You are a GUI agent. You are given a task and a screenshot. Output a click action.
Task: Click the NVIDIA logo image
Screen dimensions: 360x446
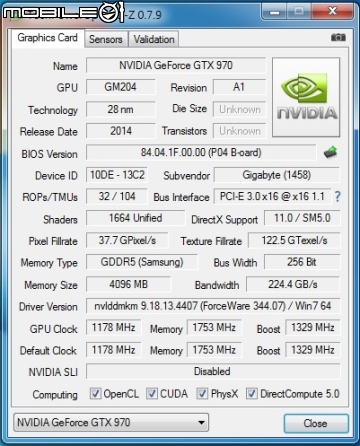tap(306, 97)
